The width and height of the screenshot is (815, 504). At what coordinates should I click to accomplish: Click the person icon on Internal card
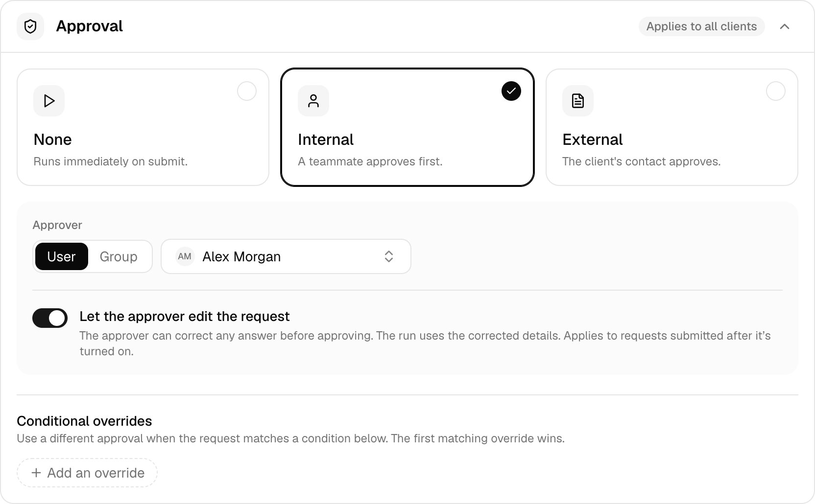pos(313,101)
